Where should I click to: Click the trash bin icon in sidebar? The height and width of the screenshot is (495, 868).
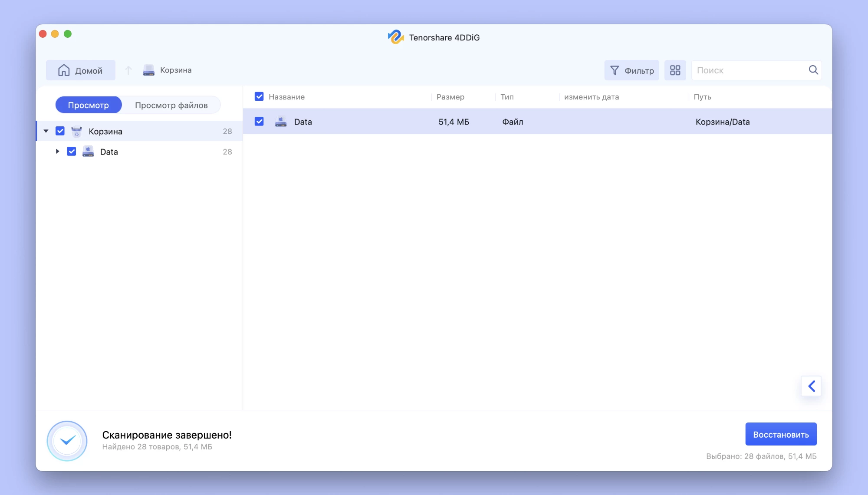coord(76,131)
